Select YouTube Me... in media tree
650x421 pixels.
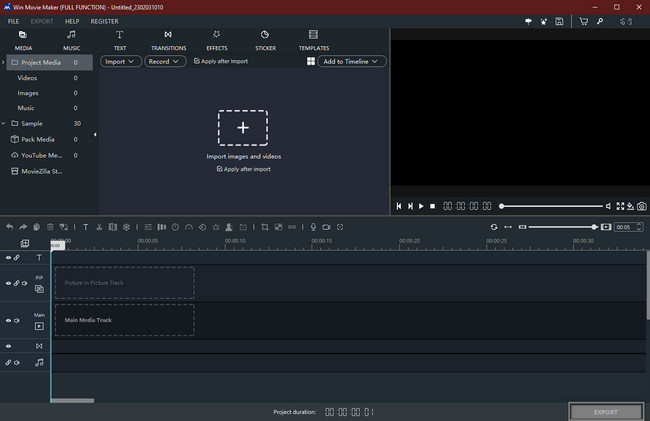click(x=41, y=155)
